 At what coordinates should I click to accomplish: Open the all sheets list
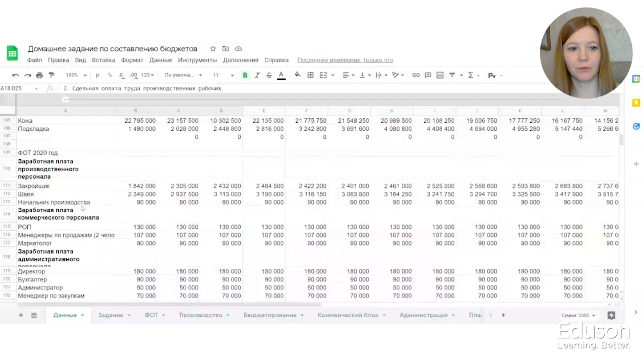pos(34,315)
